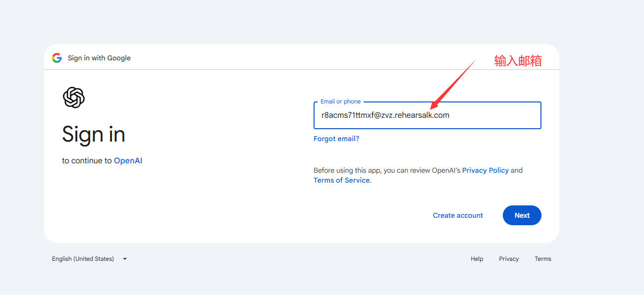Click the OpenAI knot logo
The height and width of the screenshot is (295, 644).
pos(74,97)
